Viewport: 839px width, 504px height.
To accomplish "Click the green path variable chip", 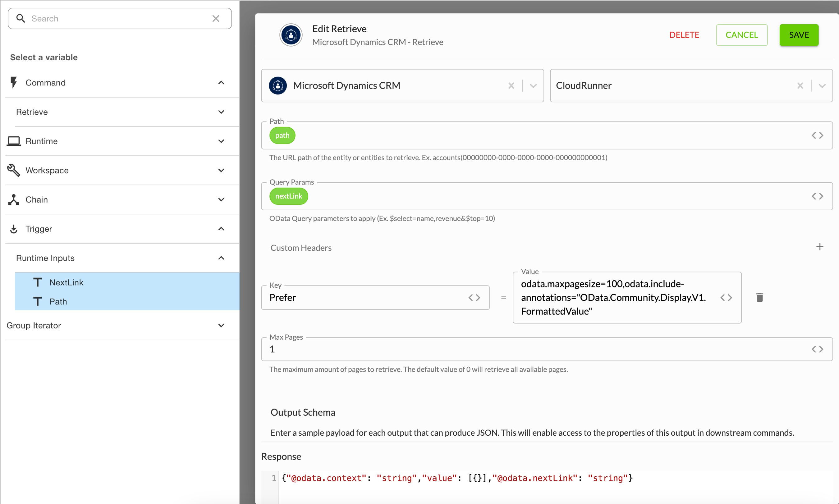I will pos(282,135).
